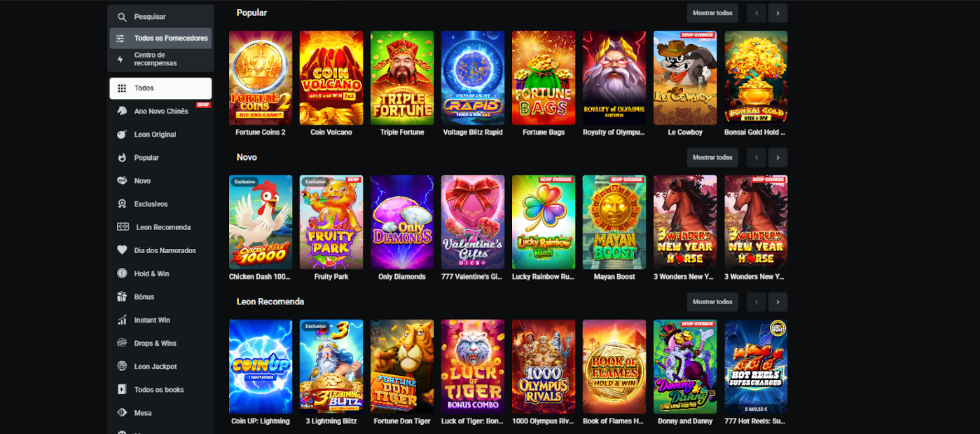The height and width of the screenshot is (434, 980).
Task: Click the trophy icon for Drops & Wins
Action: tap(122, 343)
